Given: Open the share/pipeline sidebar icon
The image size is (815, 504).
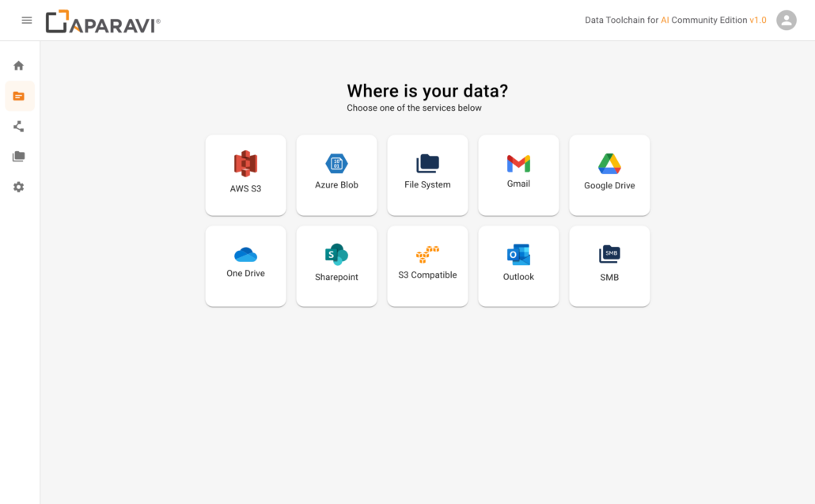Looking at the screenshot, I should 19,127.
